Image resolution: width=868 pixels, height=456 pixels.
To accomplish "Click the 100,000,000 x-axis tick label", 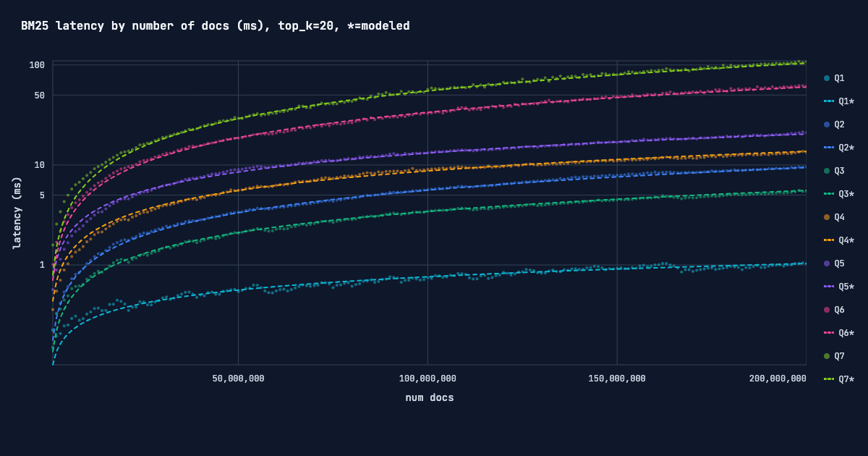I will pos(427,379).
